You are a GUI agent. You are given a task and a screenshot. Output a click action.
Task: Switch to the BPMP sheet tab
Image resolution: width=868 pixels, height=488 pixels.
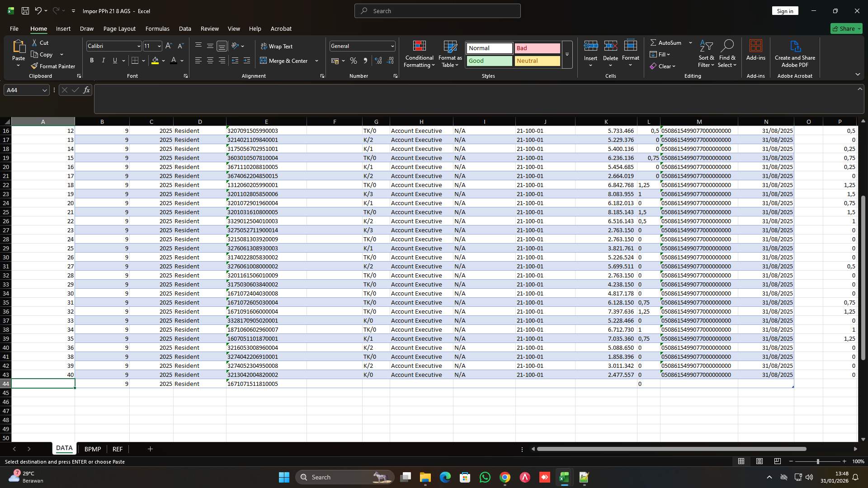[92, 449]
